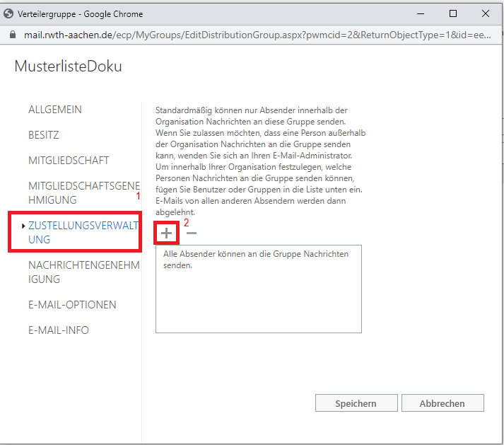This screenshot has width=504, height=445.
Task: Select the MITGLIEDSCHAFTSGENEHMIGUNG section
Action: [x=83, y=193]
